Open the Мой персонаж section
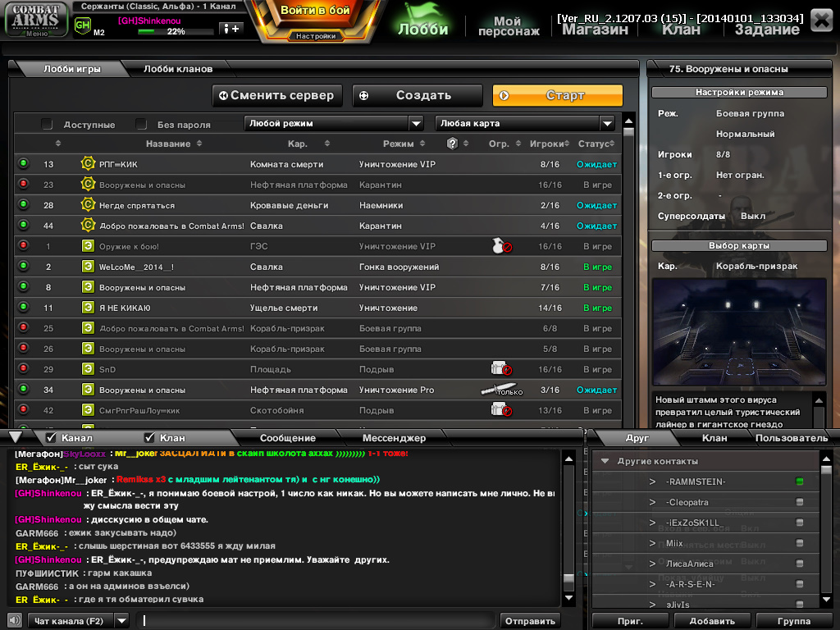840x630 pixels. (x=509, y=25)
